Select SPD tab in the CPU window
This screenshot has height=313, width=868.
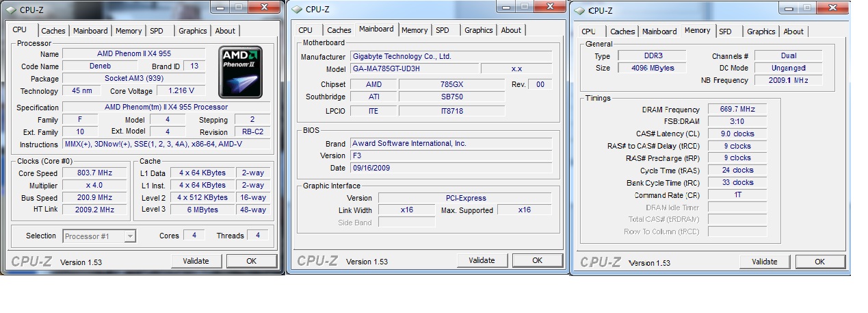(x=157, y=31)
